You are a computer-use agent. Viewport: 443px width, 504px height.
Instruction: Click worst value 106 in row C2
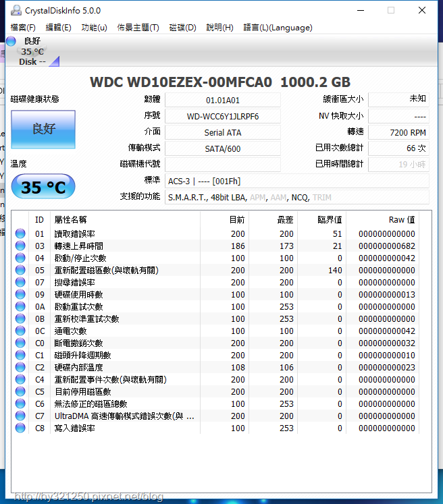[286, 368]
